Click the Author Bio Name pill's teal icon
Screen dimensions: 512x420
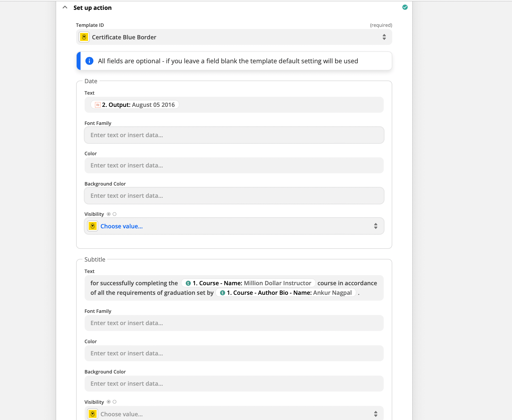[x=222, y=293]
